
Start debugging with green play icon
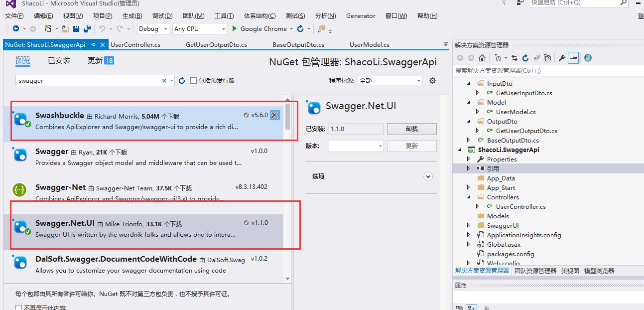[x=235, y=29]
